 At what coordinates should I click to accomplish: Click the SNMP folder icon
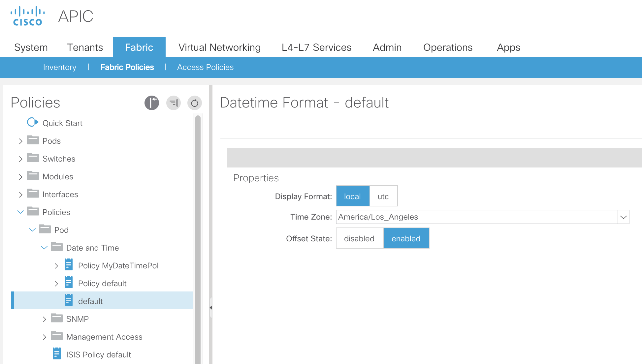[57, 318]
